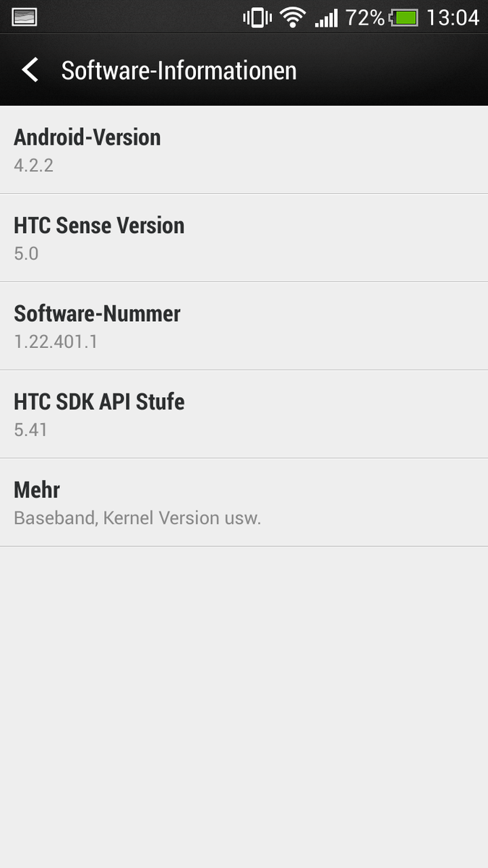Select the Software-Nummer entry

pos(244,326)
